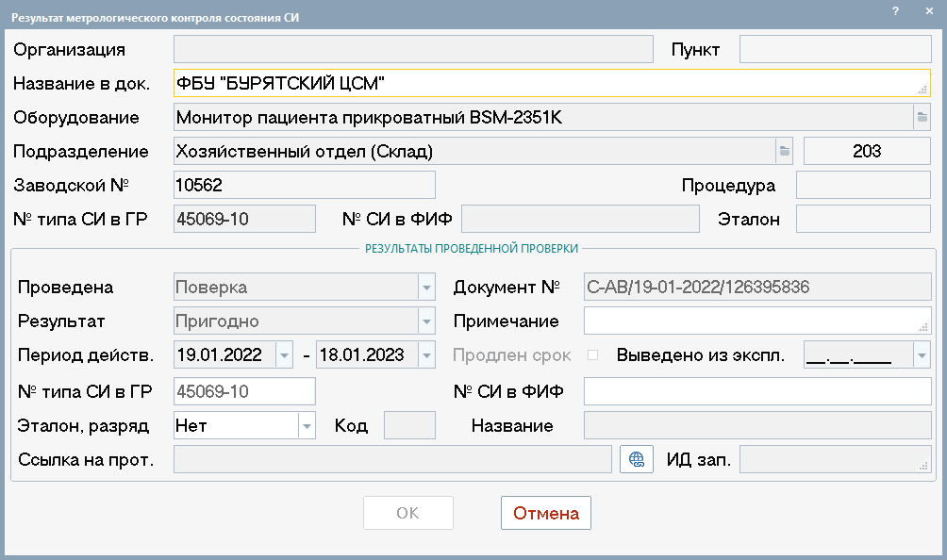This screenshot has width=947, height=560.
Task: Open end date picker for 18.01.2023
Action: [x=426, y=355]
